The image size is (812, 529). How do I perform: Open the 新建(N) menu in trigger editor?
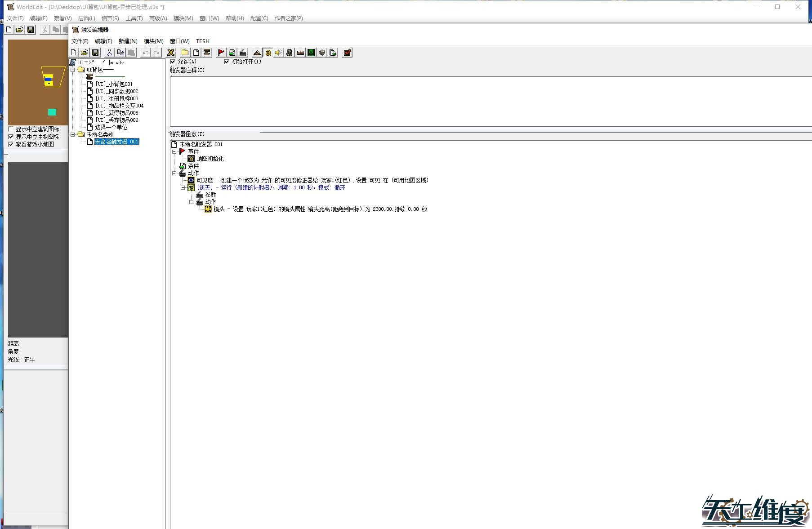click(x=128, y=41)
